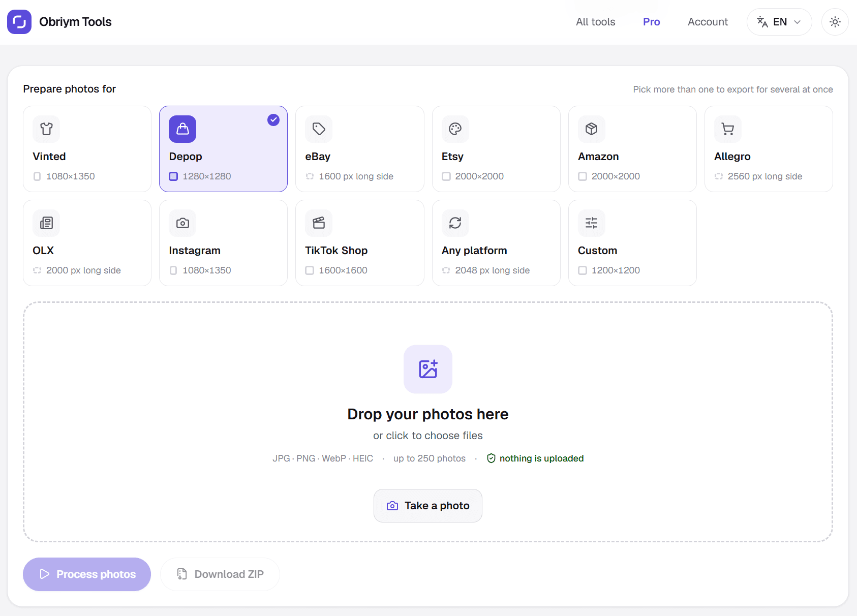
Task: Uncheck the Depop selected checkmark
Action: [273, 120]
